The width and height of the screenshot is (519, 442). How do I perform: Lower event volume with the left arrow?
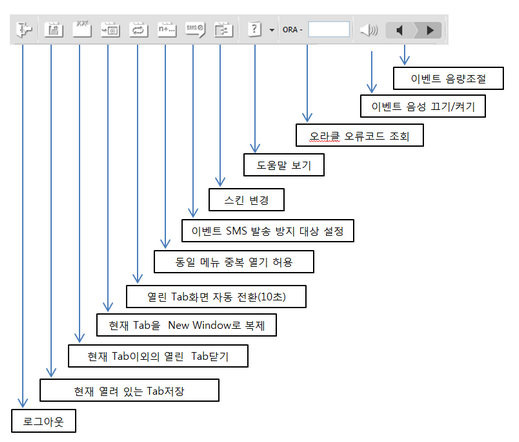coord(400,30)
